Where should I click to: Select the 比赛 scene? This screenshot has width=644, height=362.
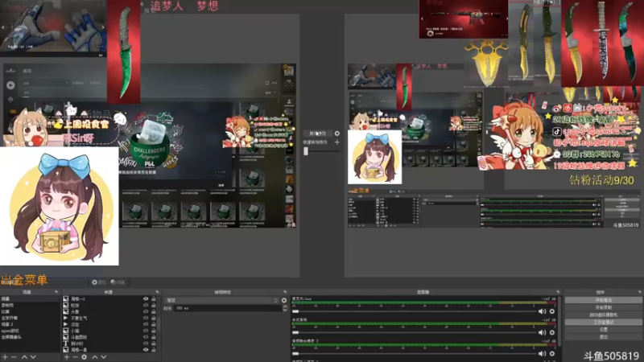(30, 311)
